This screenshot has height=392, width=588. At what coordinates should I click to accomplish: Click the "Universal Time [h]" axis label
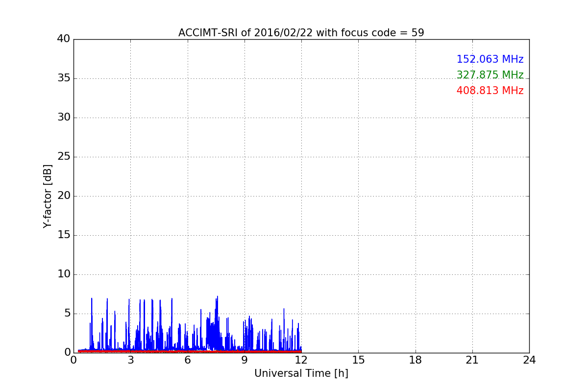tap(301, 373)
